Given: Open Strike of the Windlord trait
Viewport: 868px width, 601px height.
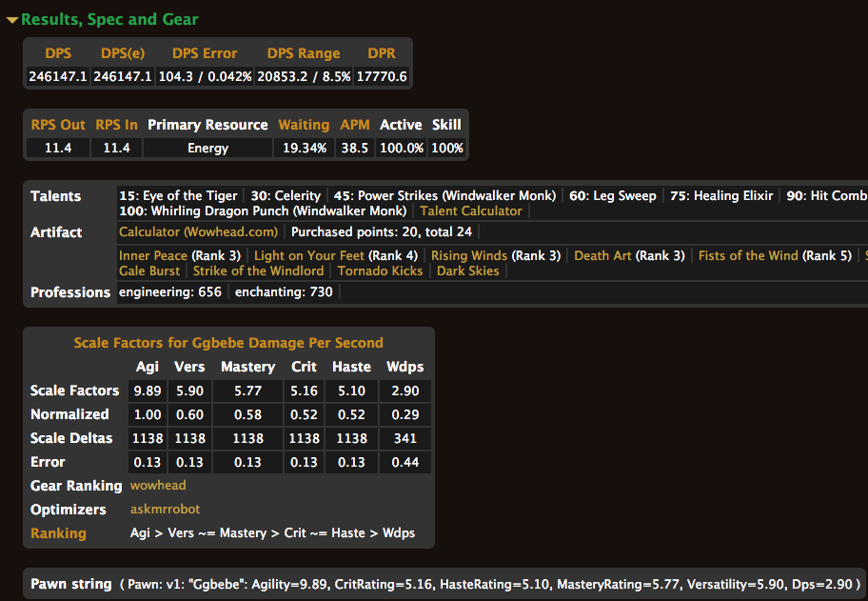Looking at the screenshot, I should point(258,271).
